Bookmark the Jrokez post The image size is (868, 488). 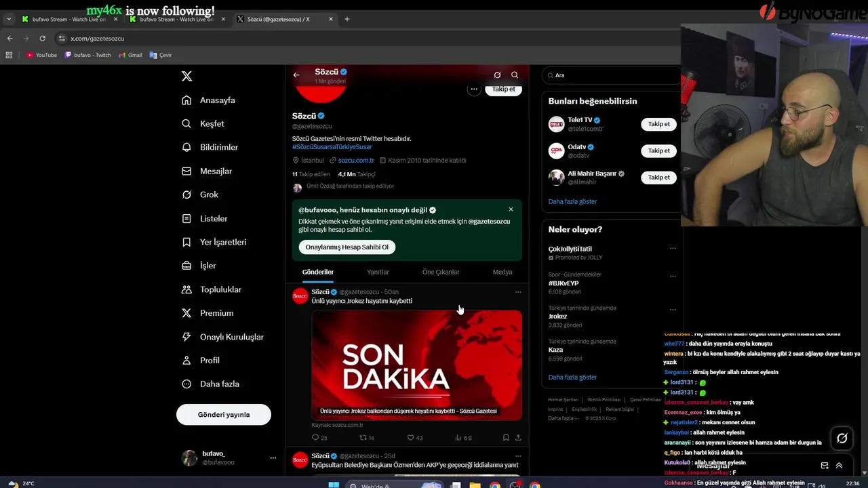(x=506, y=438)
